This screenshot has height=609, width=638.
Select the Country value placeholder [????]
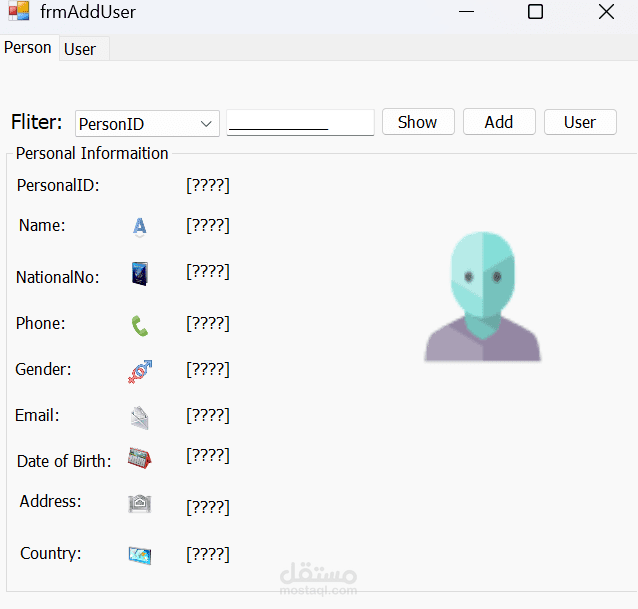[x=208, y=554]
